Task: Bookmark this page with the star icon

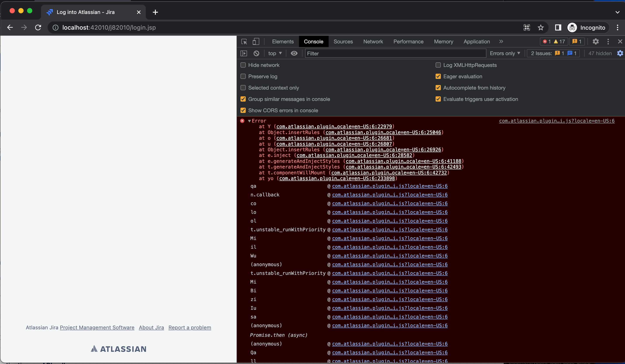Action: pos(541,27)
